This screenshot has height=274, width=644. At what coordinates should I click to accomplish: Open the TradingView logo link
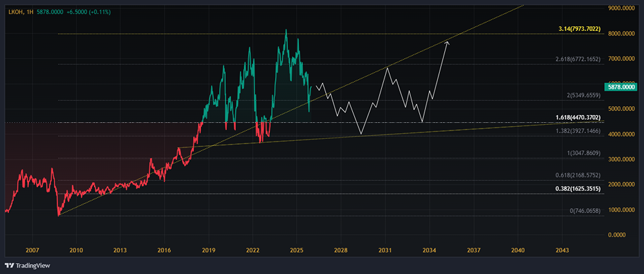click(28, 266)
